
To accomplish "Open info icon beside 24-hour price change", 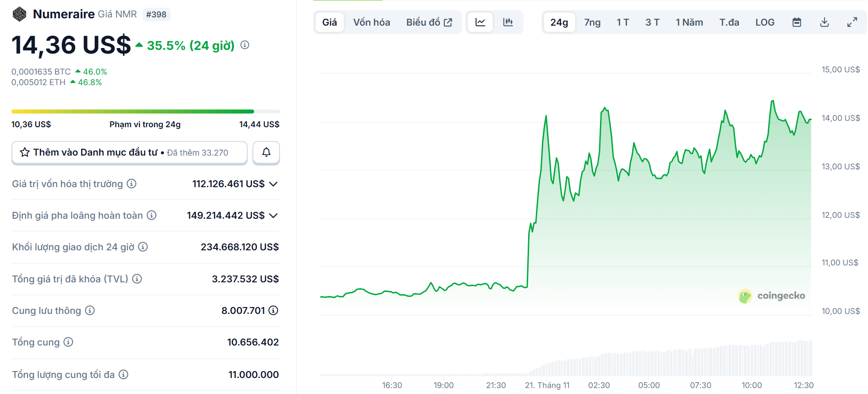I will [x=245, y=45].
